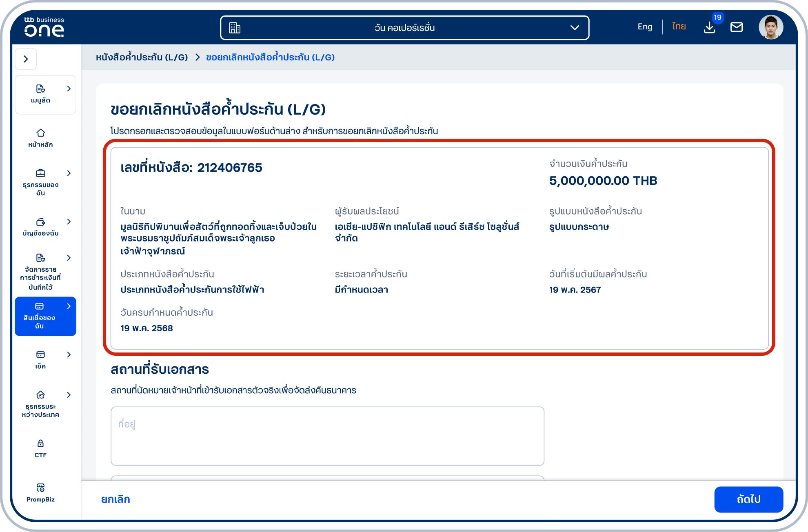Click menu label ธุรกรรมของฉัน
The image size is (808, 532).
pyautogui.click(x=40, y=189)
